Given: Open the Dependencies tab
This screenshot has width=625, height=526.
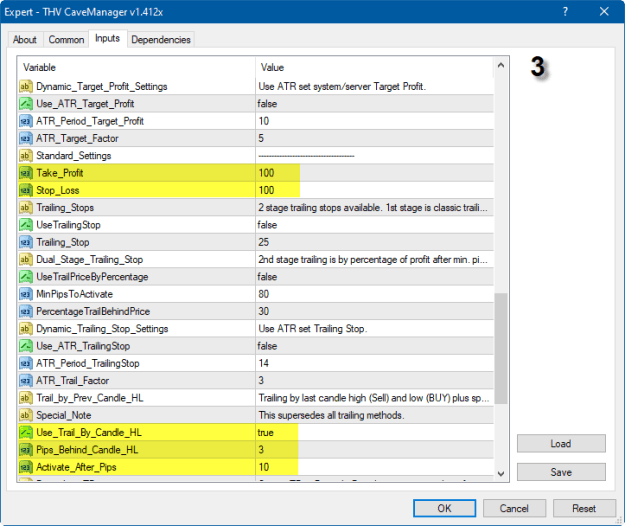Looking at the screenshot, I should pos(161,40).
